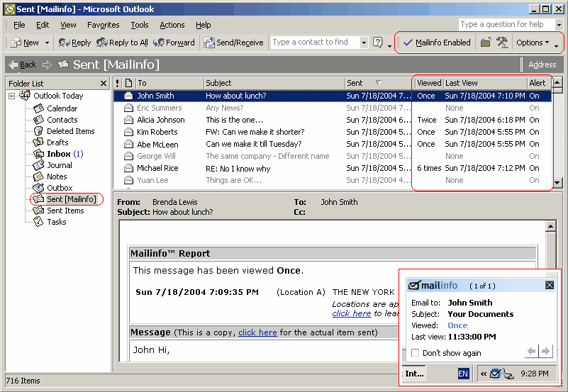The height and width of the screenshot is (392, 568).
Task: Click the Reply toolbar button
Action: click(x=74, y=43)
